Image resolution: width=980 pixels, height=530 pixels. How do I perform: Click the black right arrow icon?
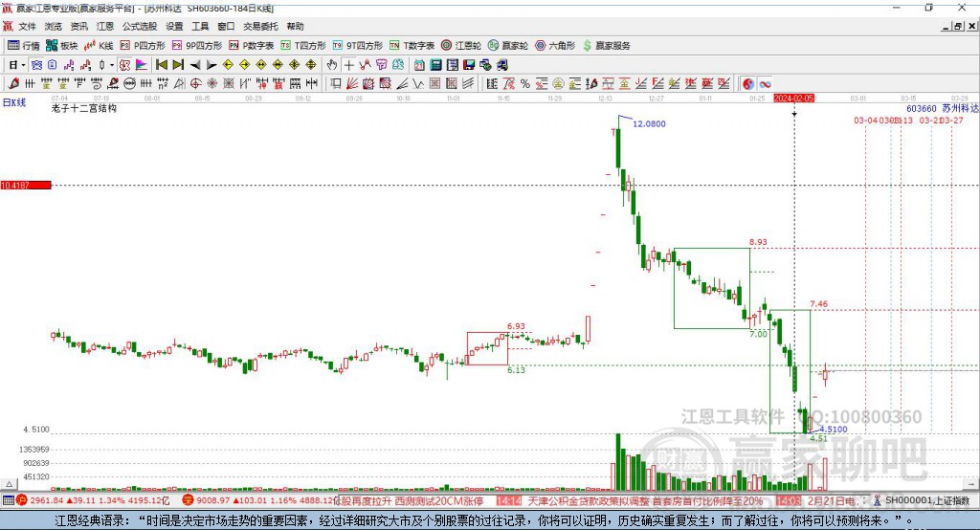(212, 65)
